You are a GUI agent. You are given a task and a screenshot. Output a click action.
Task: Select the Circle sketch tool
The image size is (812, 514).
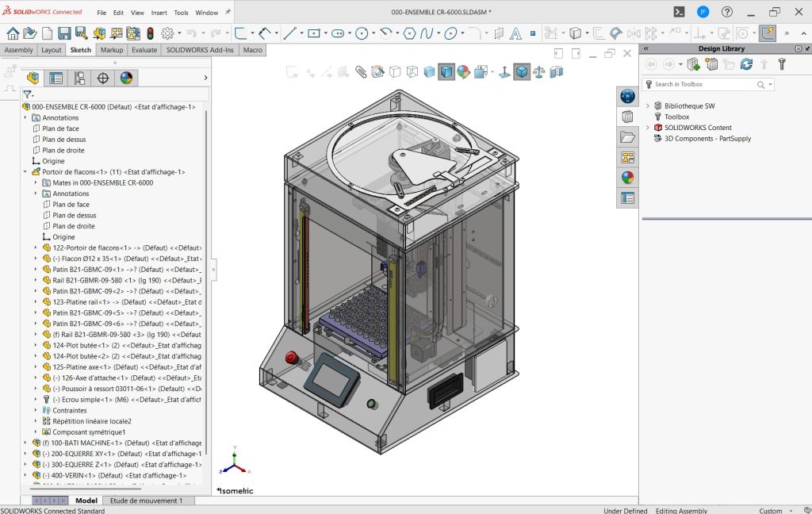coord(361,33)
